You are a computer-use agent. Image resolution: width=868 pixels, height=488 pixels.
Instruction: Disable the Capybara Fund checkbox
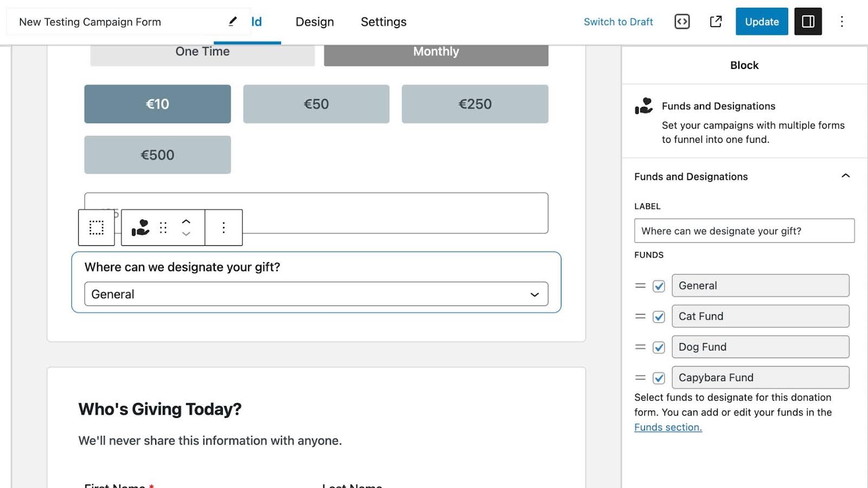(x=659, y=378)
